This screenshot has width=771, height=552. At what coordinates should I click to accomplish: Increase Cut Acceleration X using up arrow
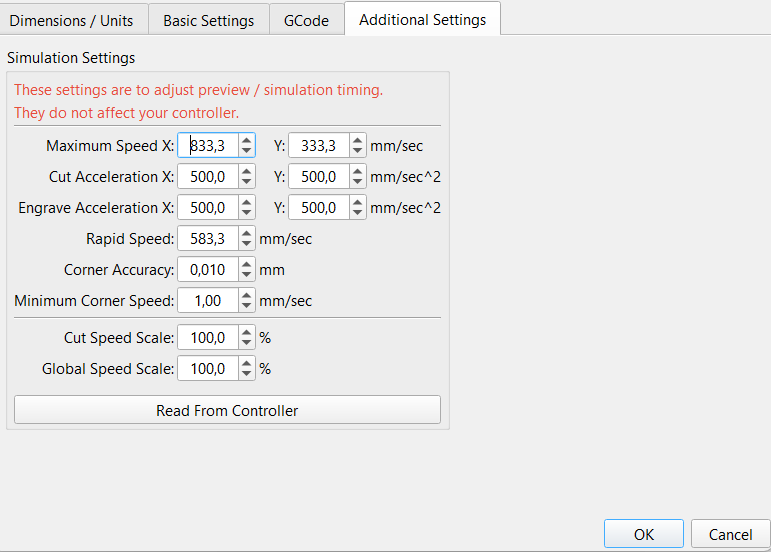pos(247,172)
